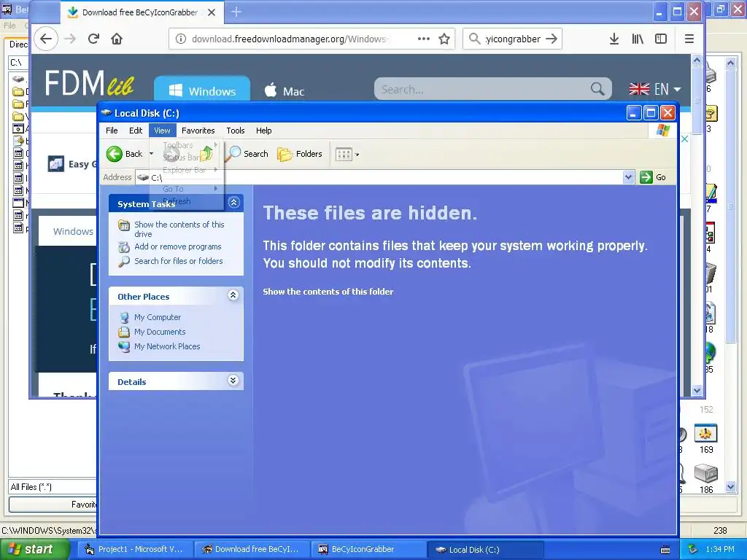Click the Views icon in Explorer toolbar

click(x=343, y=154)
